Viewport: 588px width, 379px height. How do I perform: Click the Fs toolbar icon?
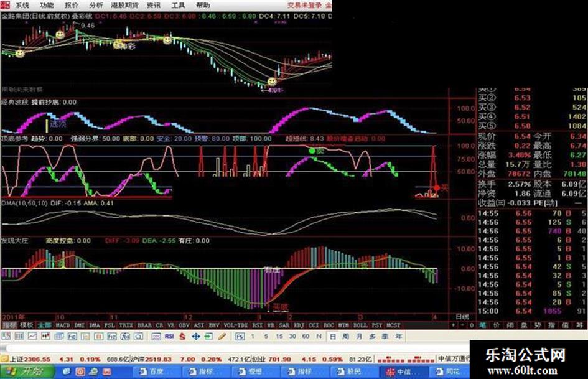(x=240, y=337)
